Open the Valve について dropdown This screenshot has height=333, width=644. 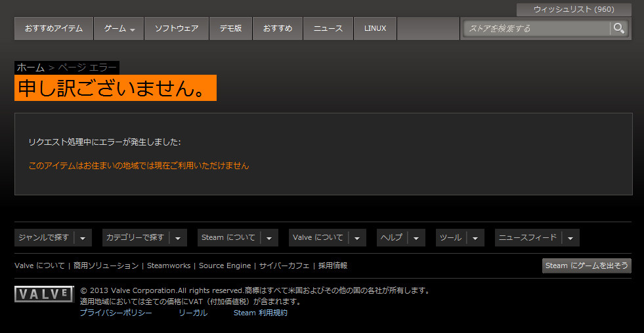pyautogui.click(x=328, y=237)
